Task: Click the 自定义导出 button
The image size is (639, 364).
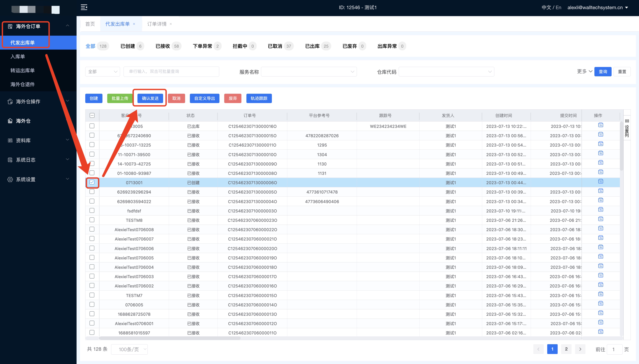Action: coord(204,98)
